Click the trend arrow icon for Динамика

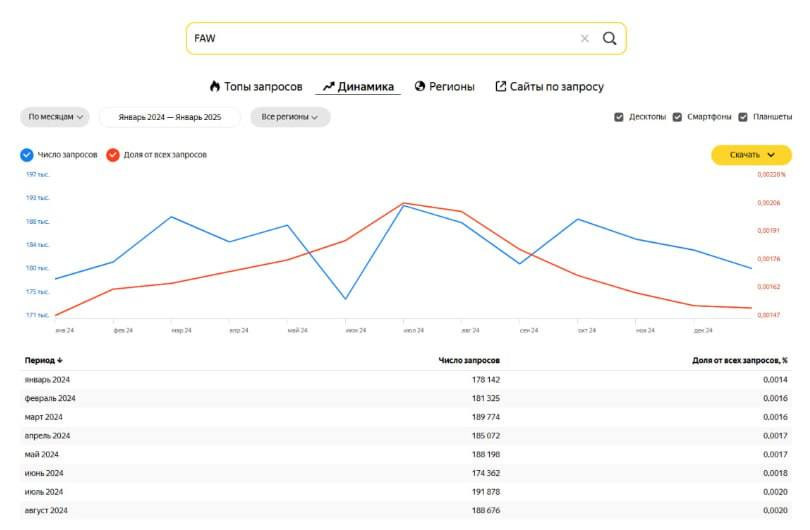click(x=328, y=87)
